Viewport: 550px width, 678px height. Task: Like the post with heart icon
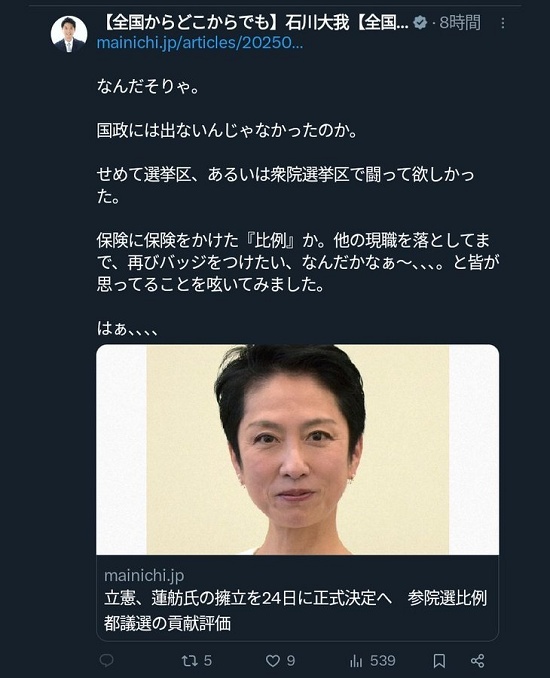272,660
